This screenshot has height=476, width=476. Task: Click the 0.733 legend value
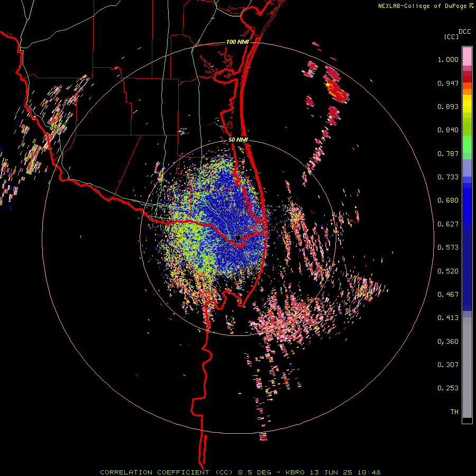point(448,177)
